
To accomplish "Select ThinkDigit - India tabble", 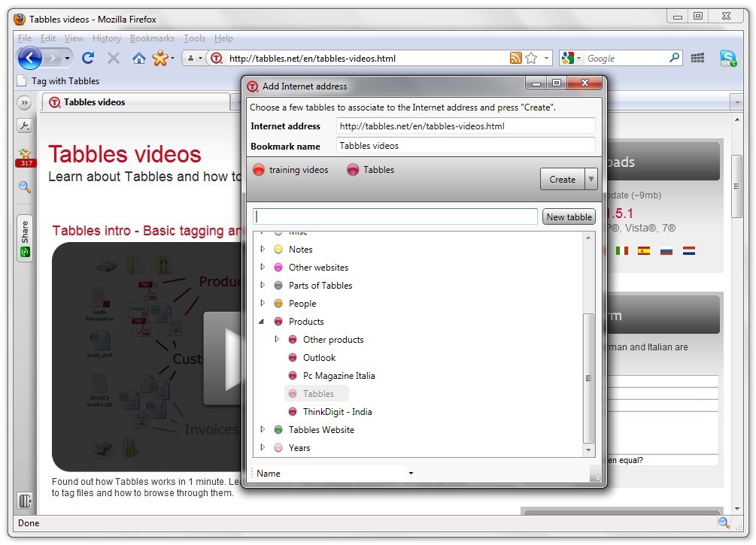I will coord(337,411).
